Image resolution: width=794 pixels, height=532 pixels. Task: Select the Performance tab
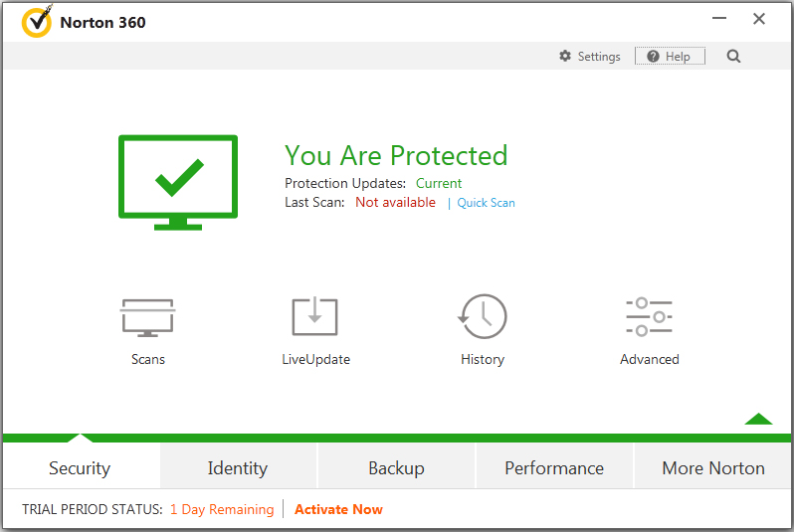pos(554,468)
